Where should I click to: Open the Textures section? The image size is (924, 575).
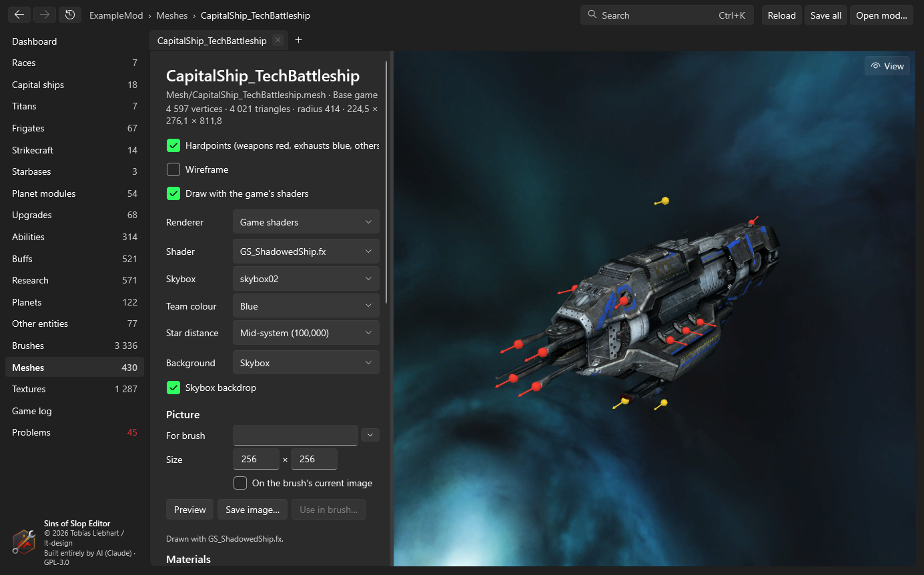pos(74,389)
